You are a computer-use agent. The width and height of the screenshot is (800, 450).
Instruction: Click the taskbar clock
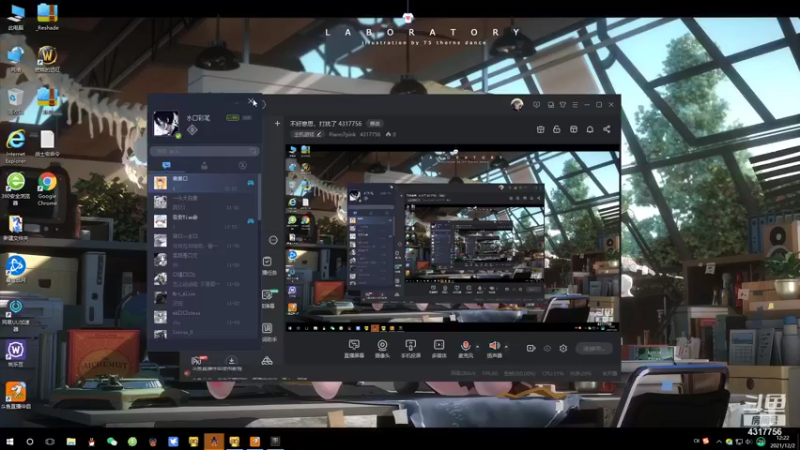coord(782,441)
